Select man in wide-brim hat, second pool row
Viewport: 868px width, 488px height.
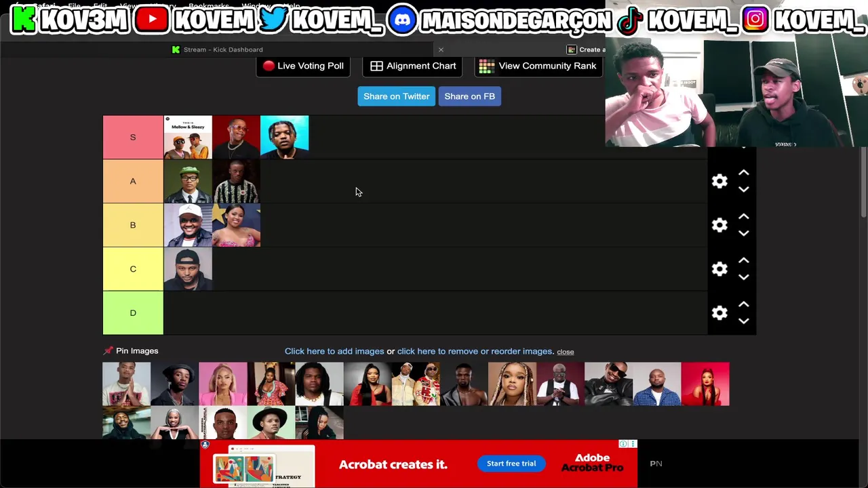271,423
